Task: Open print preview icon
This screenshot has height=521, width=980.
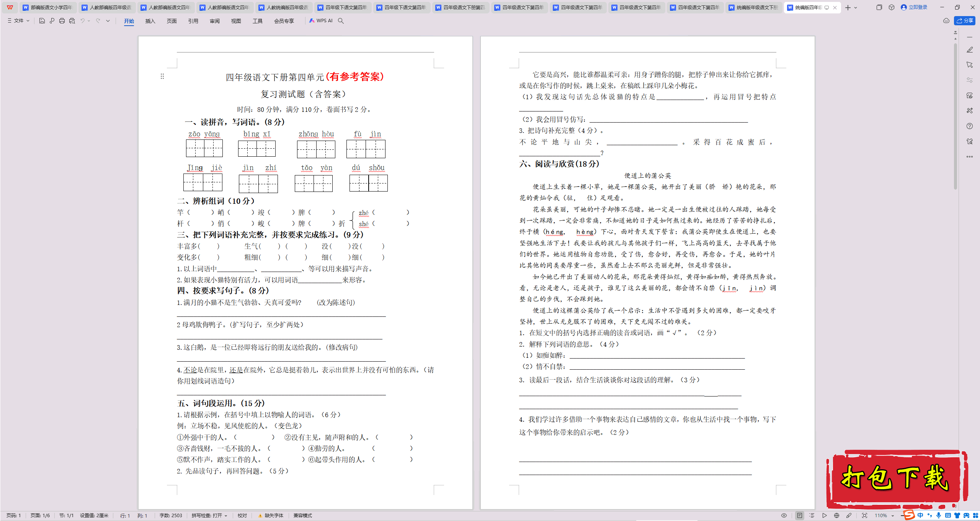Action: pyautogui.click(x=72, y=21)
